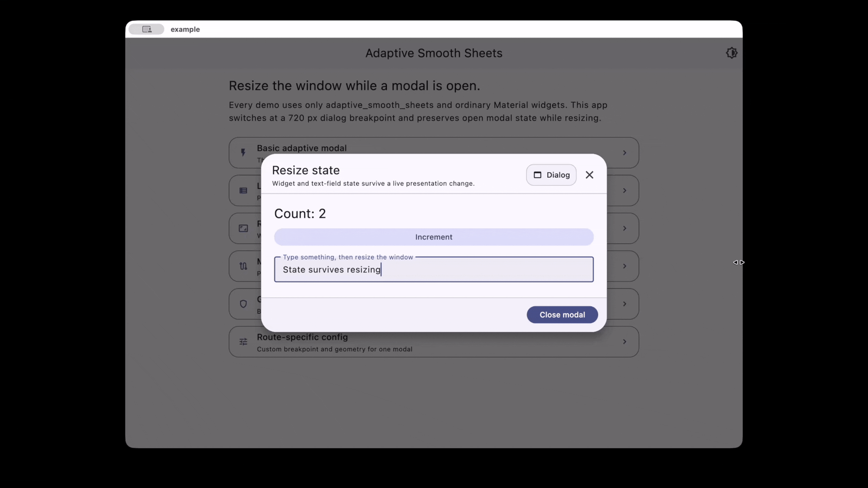Open the Basic adaptive modal row chevron

(x=625, y=153)
